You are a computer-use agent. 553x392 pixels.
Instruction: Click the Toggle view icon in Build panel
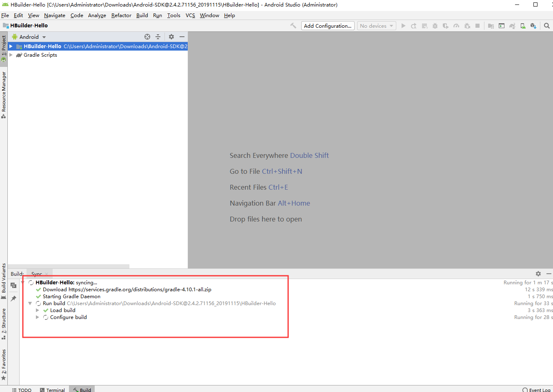[x=13, y=285]
